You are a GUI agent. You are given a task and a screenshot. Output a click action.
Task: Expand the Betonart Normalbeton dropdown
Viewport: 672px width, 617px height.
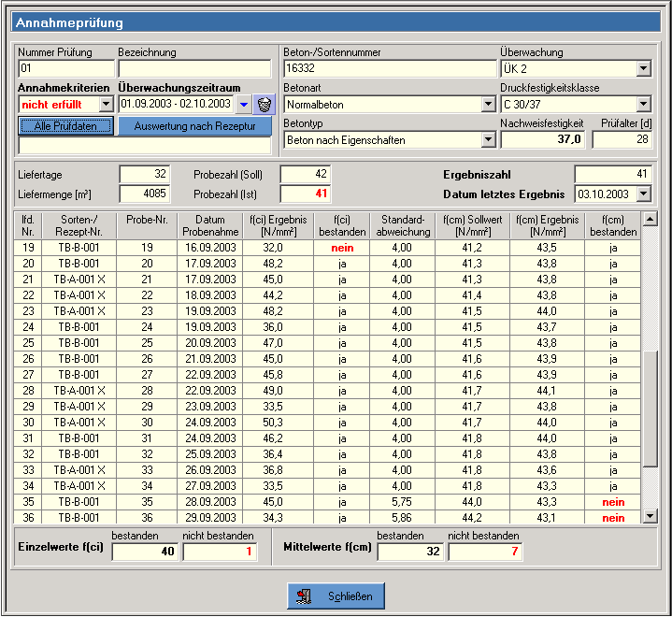coord(488,104)
